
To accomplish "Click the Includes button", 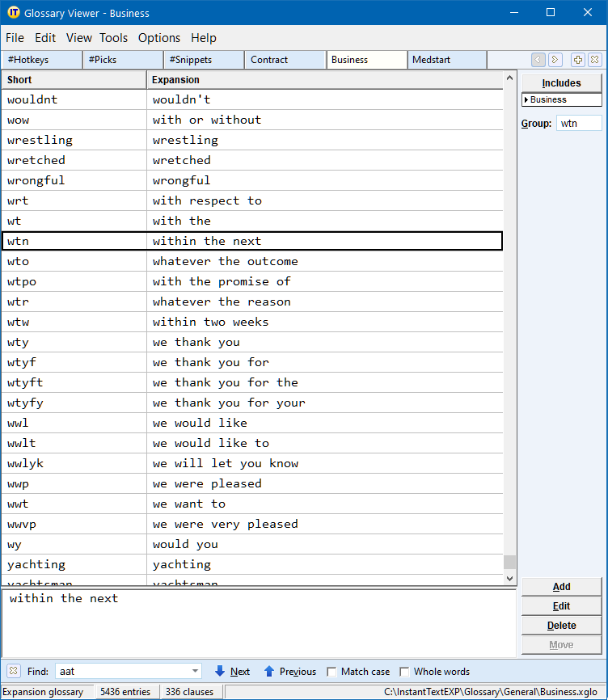I will pos(561,82).
